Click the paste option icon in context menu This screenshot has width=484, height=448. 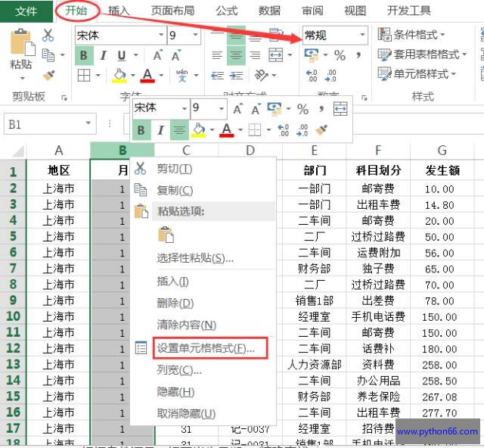(165, 235)
